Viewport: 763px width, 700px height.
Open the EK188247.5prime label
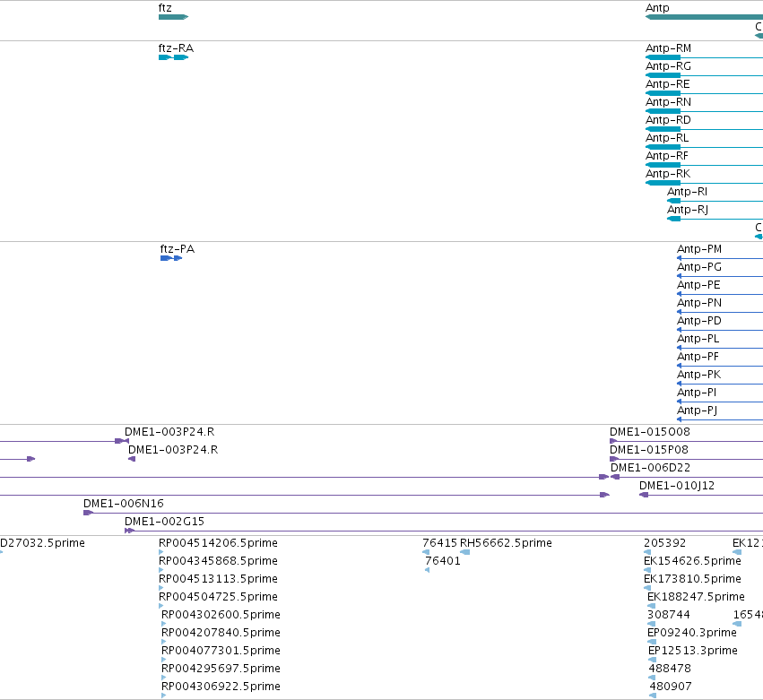(696, 597)
